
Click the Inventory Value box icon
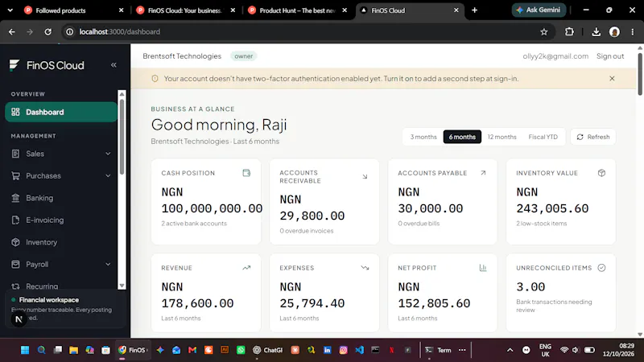pyautogui.click(x=601, y=173)
